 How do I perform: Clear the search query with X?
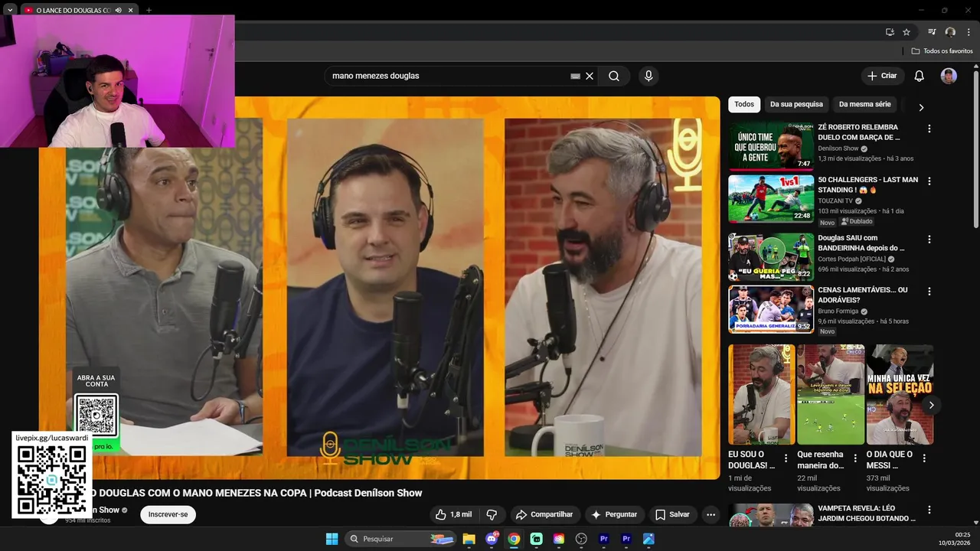(590, 76)
